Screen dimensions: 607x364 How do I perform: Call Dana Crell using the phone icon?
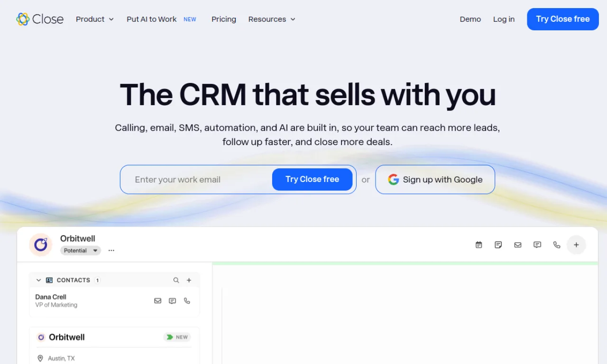(x=187, y=300)
